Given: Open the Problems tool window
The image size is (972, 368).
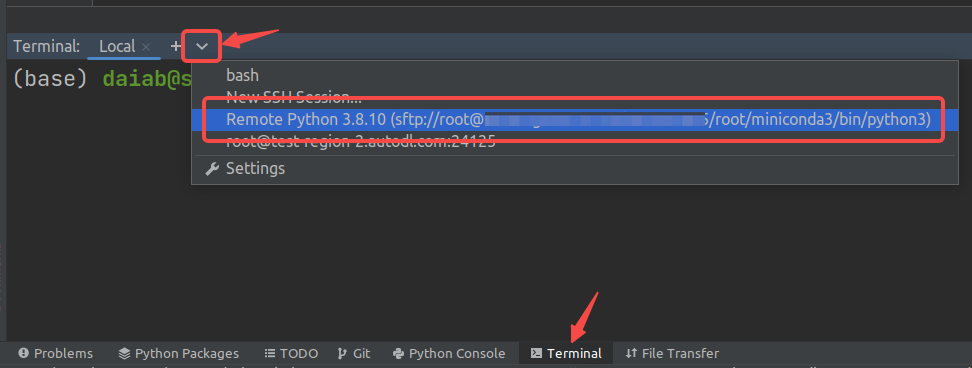Looking at the screenshot, I should [x=56, y=353].
